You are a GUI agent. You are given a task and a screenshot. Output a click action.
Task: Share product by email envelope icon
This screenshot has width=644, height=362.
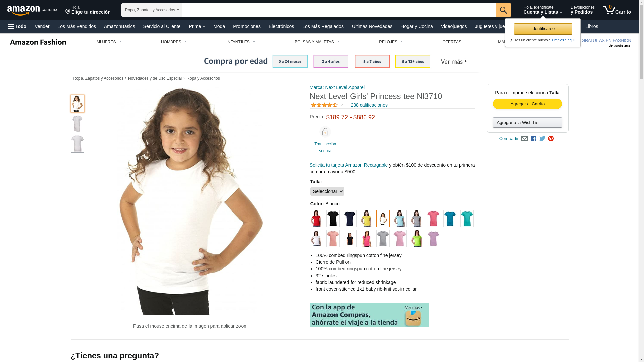(x=524, y=139)
